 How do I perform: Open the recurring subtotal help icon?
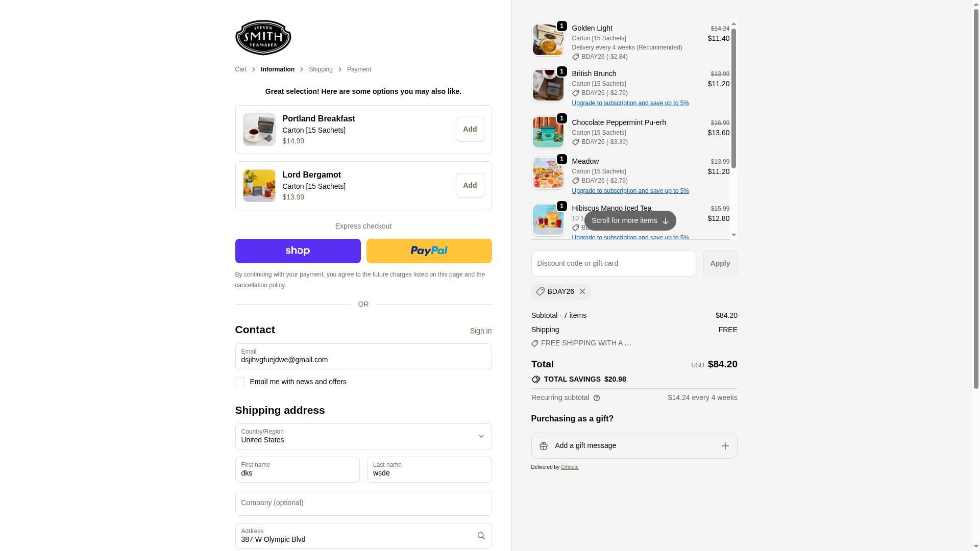click(597, 398)
